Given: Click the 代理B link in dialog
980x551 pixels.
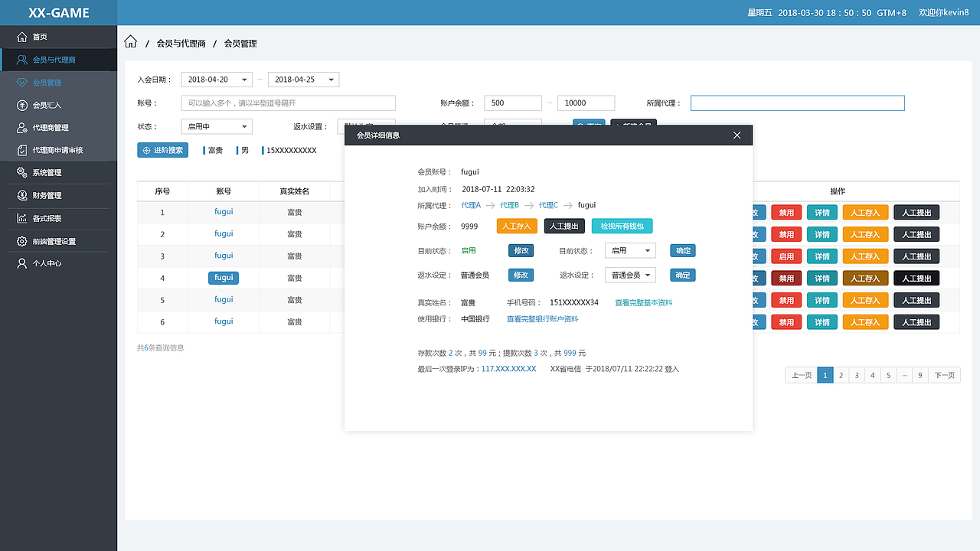Looking at the screenshot, I should (x=509, y=205).
